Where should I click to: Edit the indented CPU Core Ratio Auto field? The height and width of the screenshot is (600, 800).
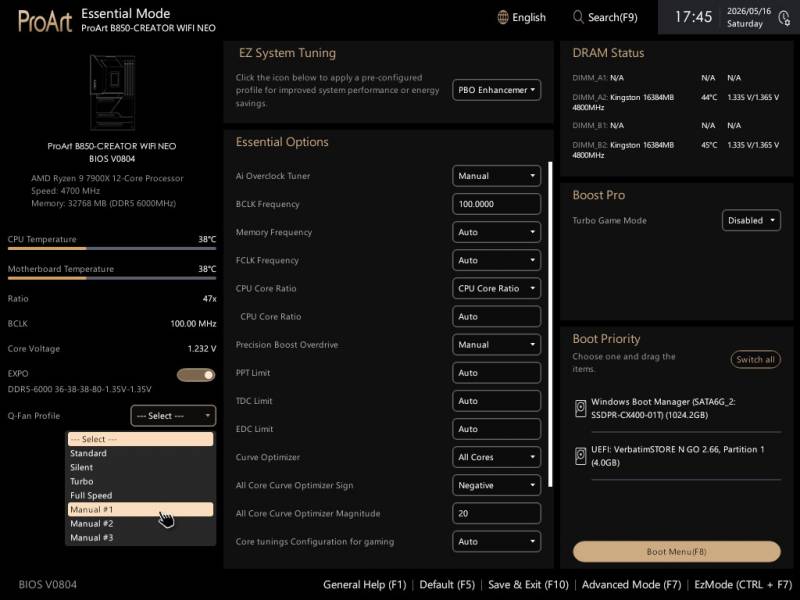coord(496,316)
